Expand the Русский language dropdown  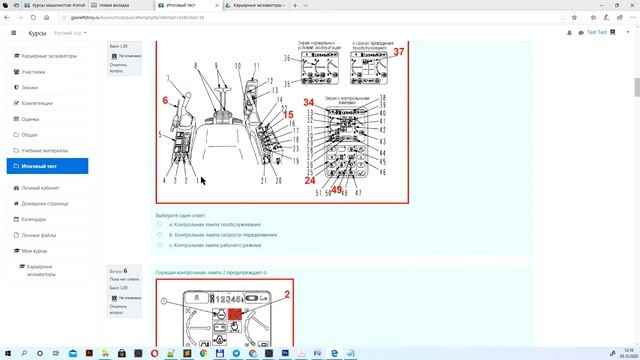[70, 33]
